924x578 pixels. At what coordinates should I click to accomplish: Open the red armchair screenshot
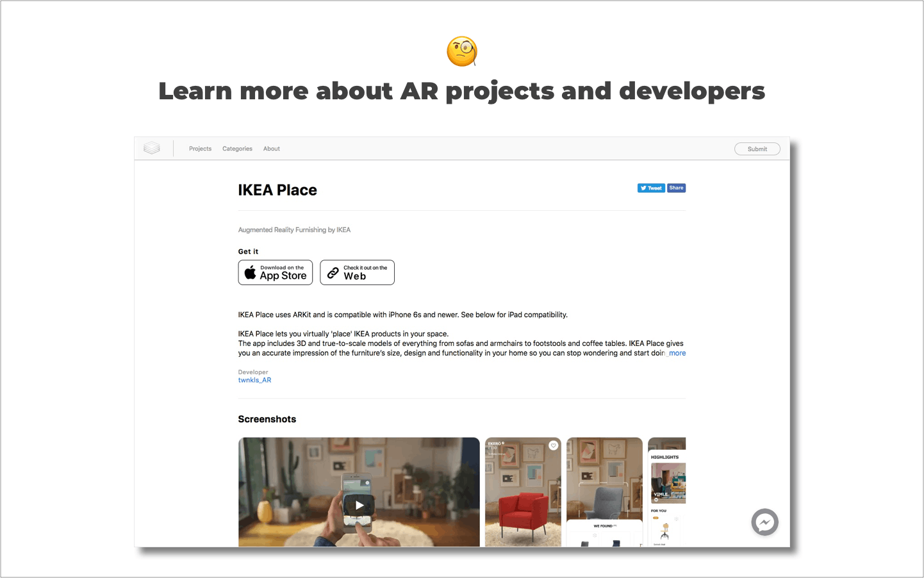pos(523,492)
